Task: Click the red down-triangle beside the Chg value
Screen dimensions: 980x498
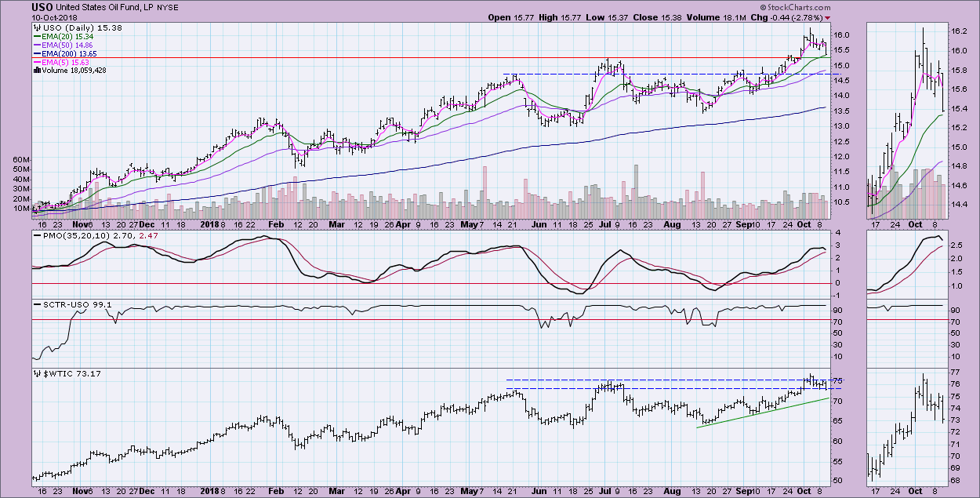Action: coord(828,17)
